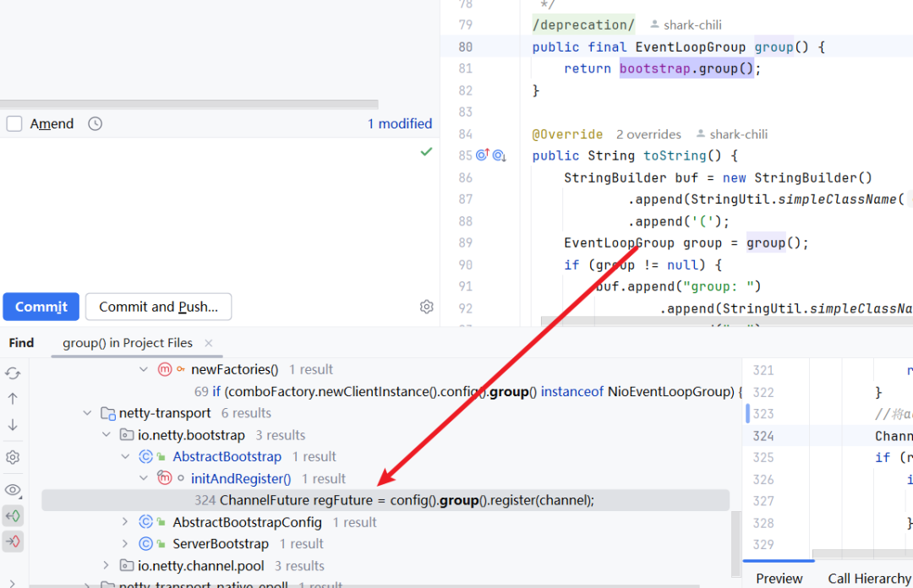Expand the AbstractBootstrapConfig node

[124, 522]
